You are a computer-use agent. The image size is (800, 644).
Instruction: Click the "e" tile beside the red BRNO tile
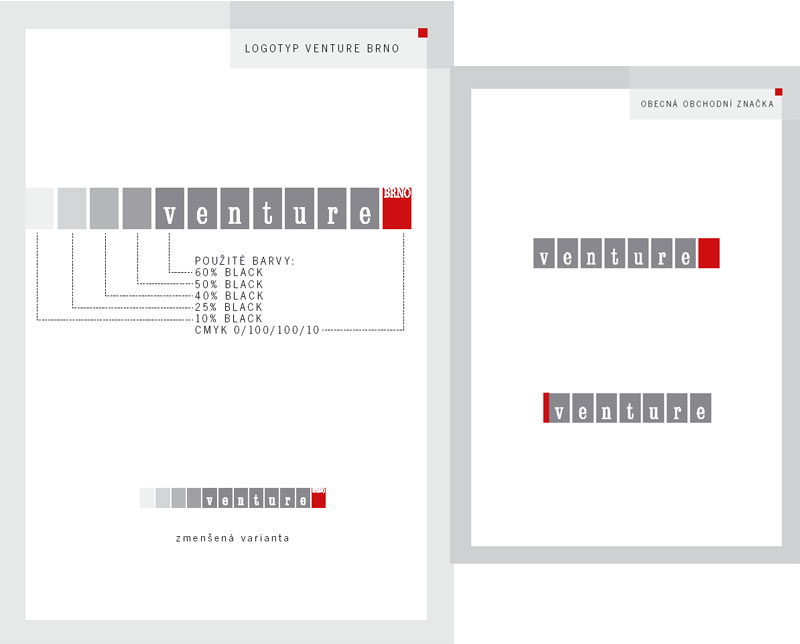(x=365, y=208)
